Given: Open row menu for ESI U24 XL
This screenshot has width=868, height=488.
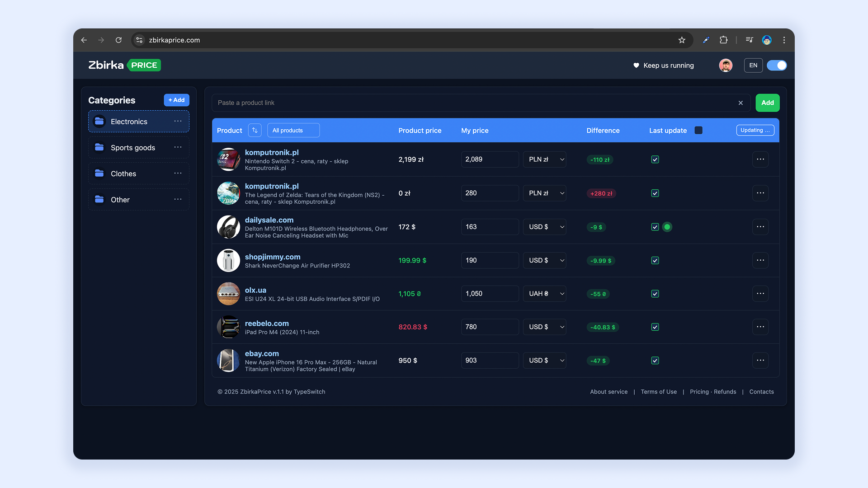Looking at the screenshot, I should 760,294.
